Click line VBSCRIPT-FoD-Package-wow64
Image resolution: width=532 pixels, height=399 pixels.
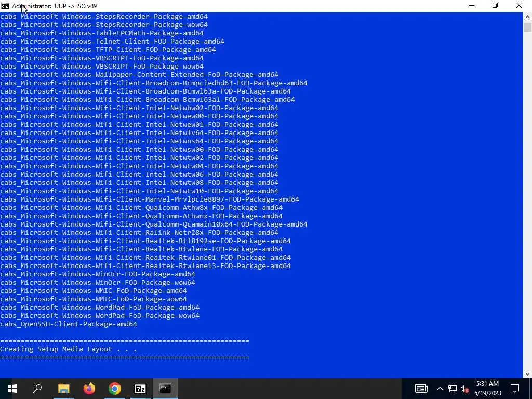102,66
